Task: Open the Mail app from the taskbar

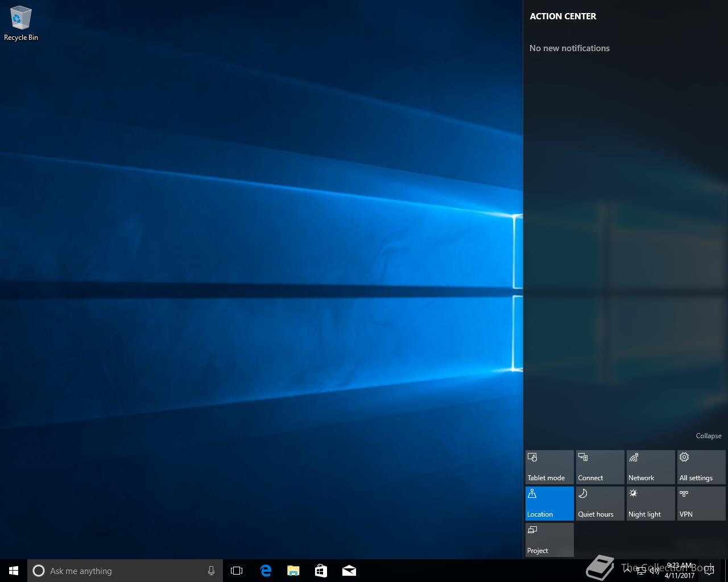Action: (349, 571)
